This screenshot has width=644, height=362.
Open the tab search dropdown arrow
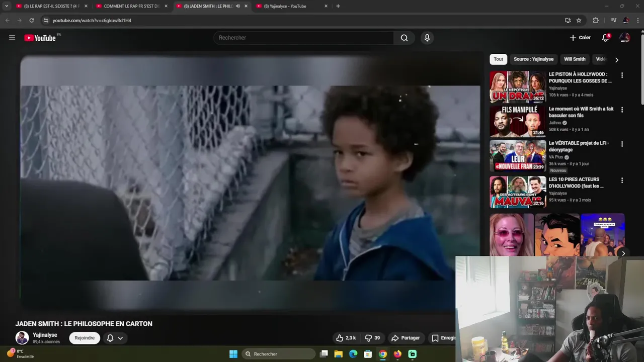pyautogui.click(x=7, y=6)
